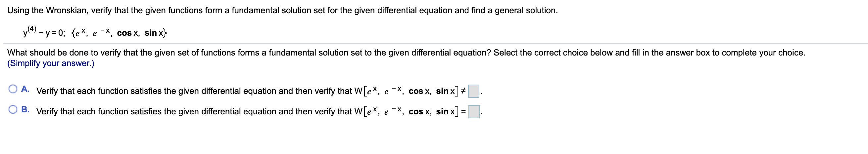Click the answer box after the = sign

point(474,112)
